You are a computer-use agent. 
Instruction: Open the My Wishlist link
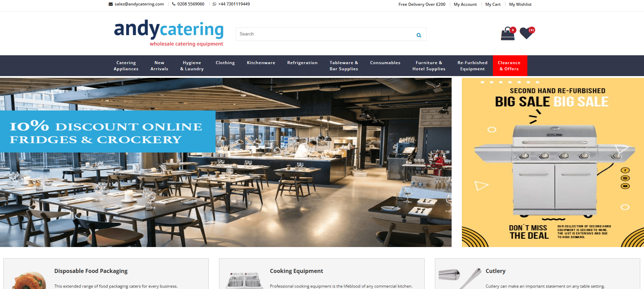tap(520, 4)
